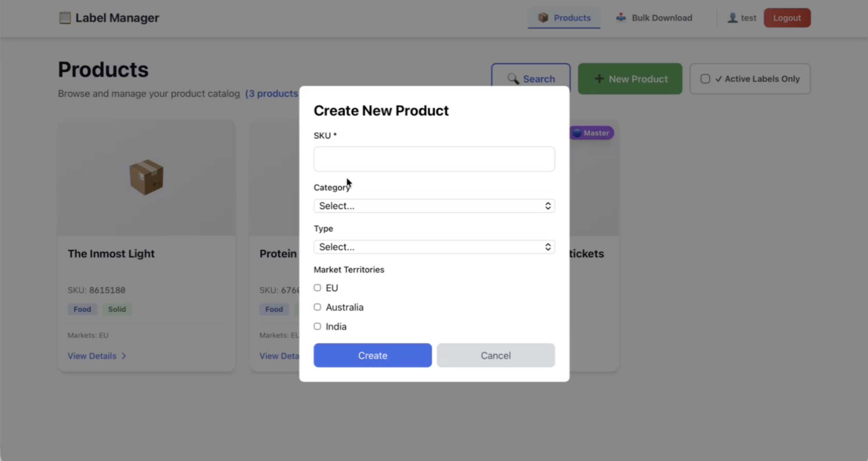Click the Label Manager clipboard logo icon

(x=65, y=18)
